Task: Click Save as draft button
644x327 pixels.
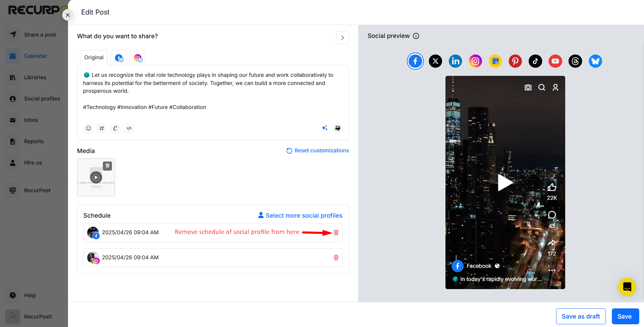Action: pyautogui.click(x=581, y=317)
